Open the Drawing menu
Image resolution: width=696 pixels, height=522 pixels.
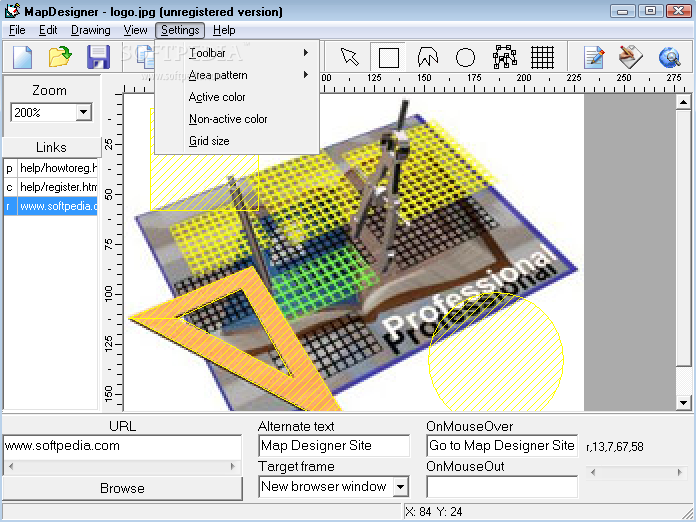coord(91,30)
